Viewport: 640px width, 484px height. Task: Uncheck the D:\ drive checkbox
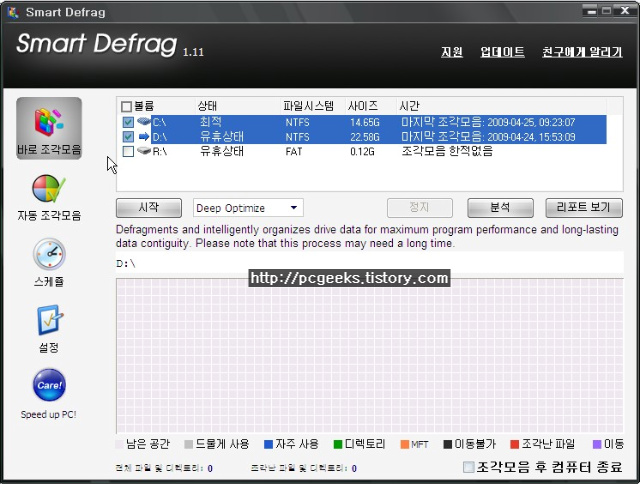point(128,136)
